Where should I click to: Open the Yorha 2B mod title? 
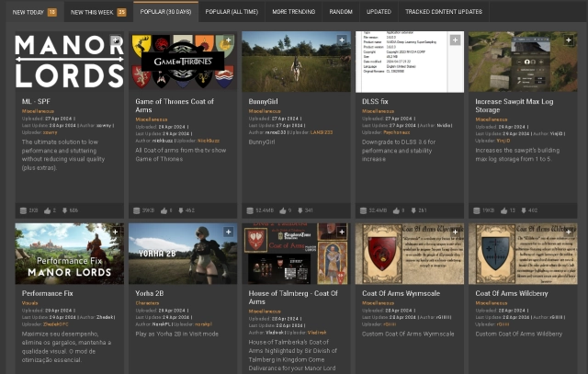click(149, 293)
